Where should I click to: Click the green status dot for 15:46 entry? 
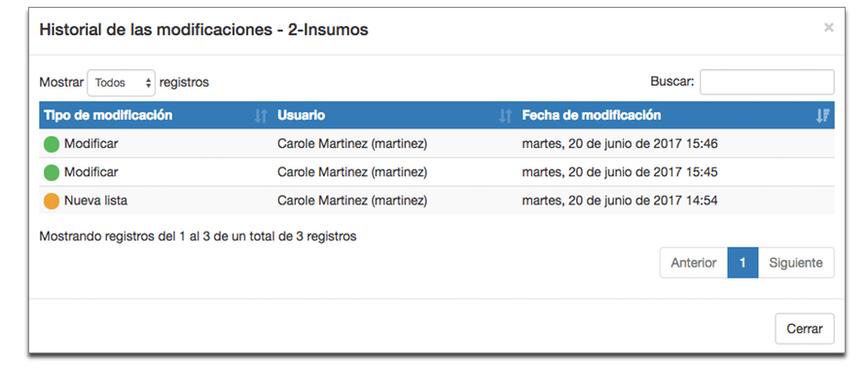point(52,145)
